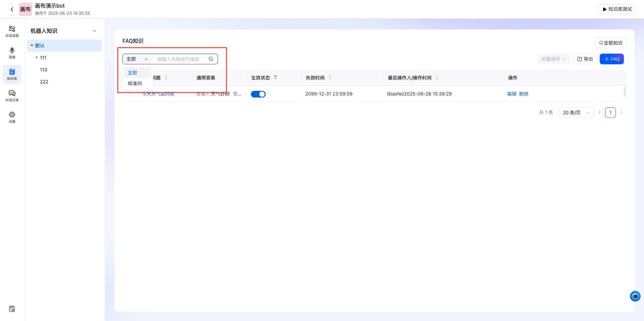Click the name search input field
Screen dimensions: 644x321
(x=181, y=59)
